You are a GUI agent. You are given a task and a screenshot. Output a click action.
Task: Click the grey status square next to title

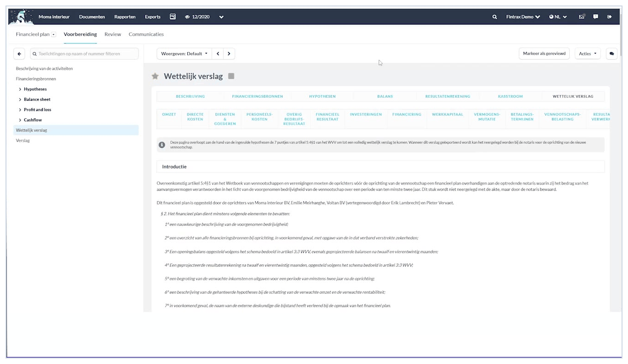tap(231, 76)
